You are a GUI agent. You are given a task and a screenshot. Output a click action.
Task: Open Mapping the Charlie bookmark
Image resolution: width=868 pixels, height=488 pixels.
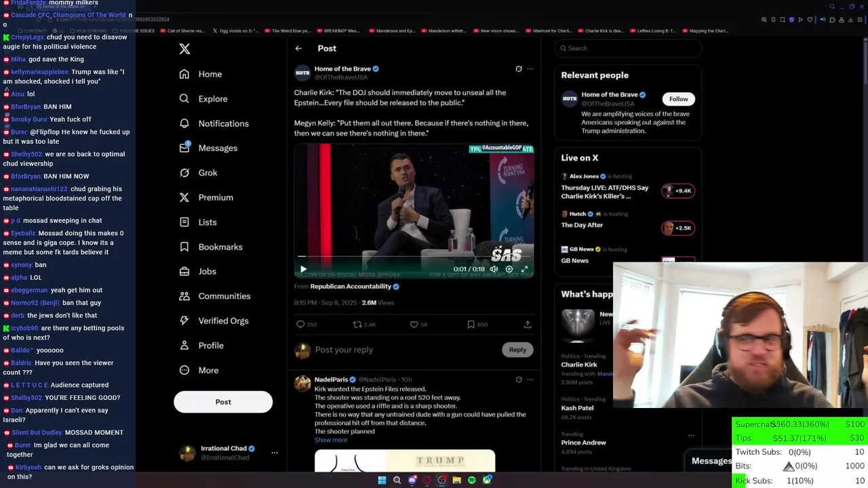705,30
